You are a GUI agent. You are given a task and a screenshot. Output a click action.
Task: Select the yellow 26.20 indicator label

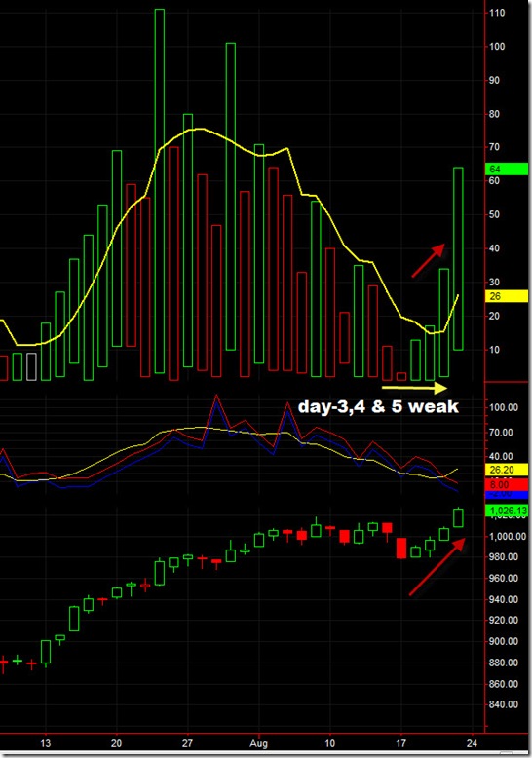tap(507, 470)
